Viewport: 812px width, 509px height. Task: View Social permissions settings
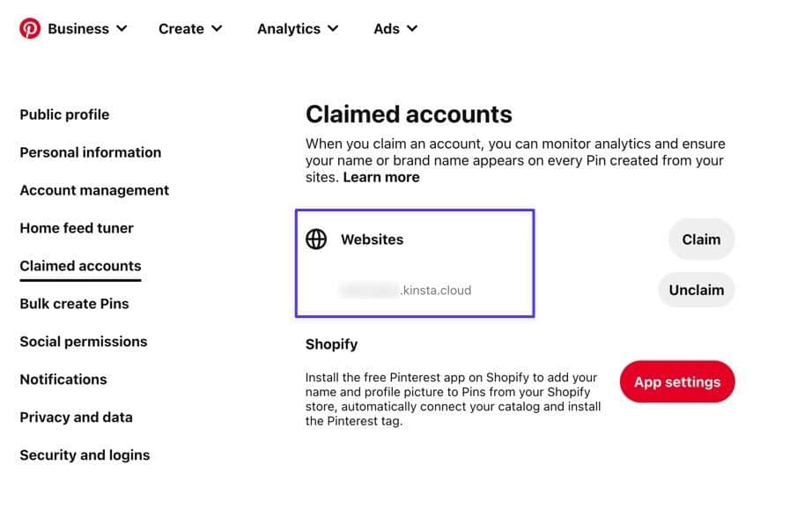[x=83, y=342]
